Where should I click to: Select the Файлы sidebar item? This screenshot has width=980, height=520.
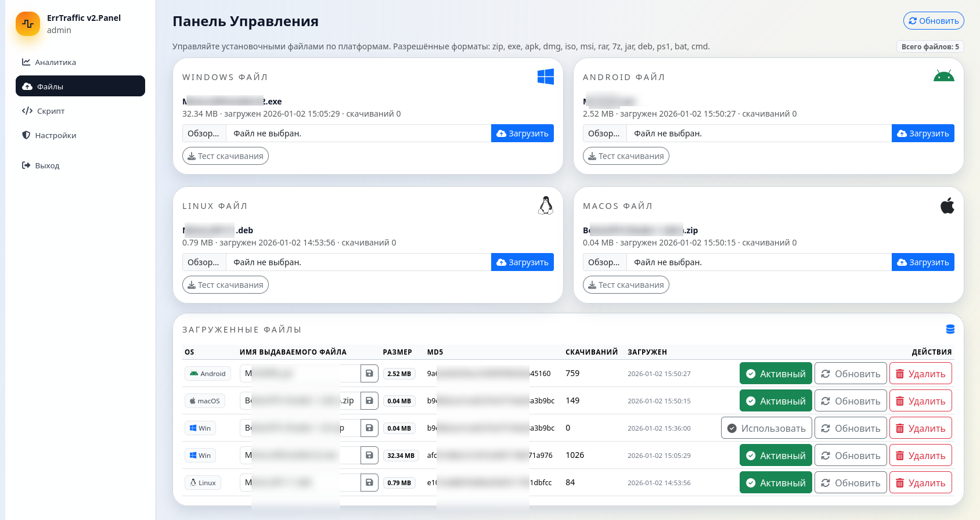click(x=80, y=86)
